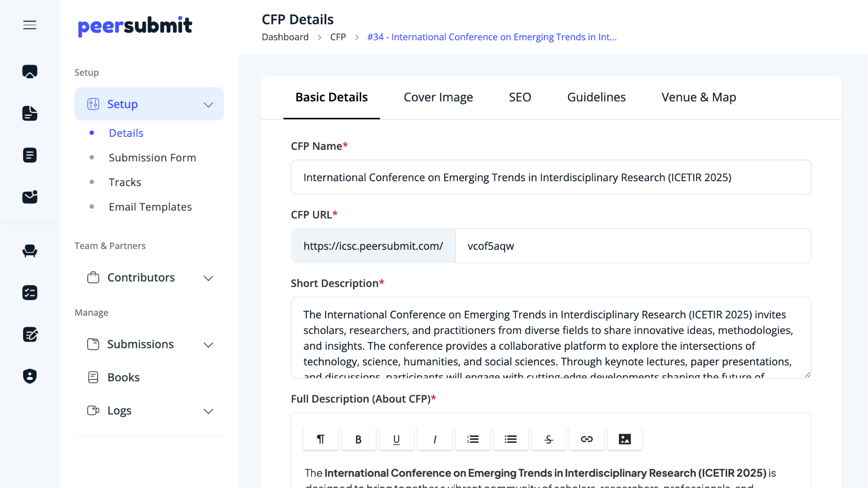
Task: Apply strikethrough formatting to the description
Action: pos(548,438)
